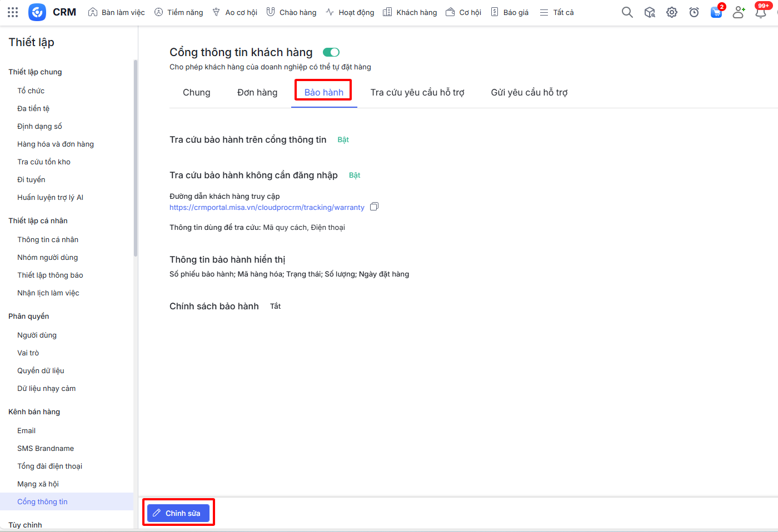This screenshot has height=532, width=778.
Task: Select SMS Brandname in the sidebar
Action: (x=46, y=449)
